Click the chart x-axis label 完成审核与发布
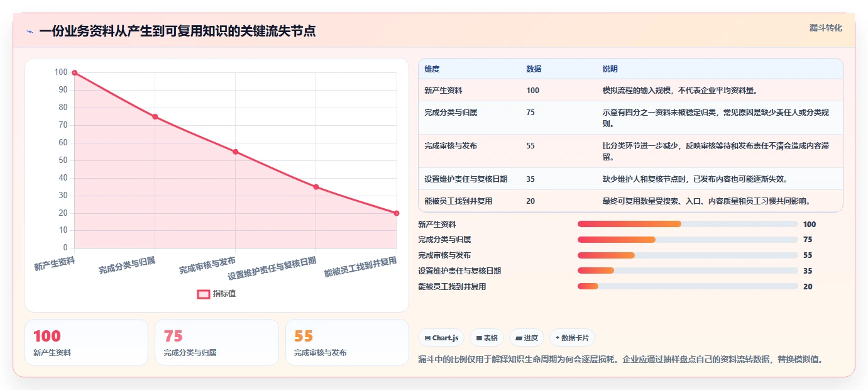868x390 pixels. pyautogui.click(x=207, y=265)
